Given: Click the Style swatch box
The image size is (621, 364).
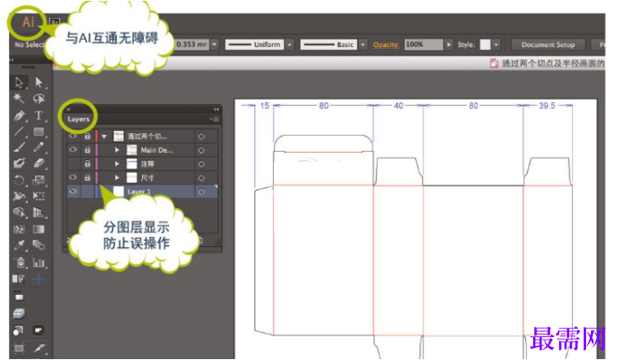Looking at the screenshot, I should (484, 45).
